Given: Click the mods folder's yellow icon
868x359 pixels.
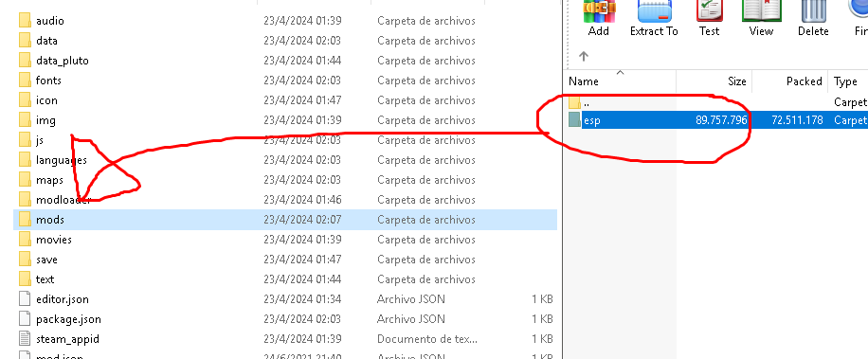Looking at the screenshot, I should pos(25,220).
